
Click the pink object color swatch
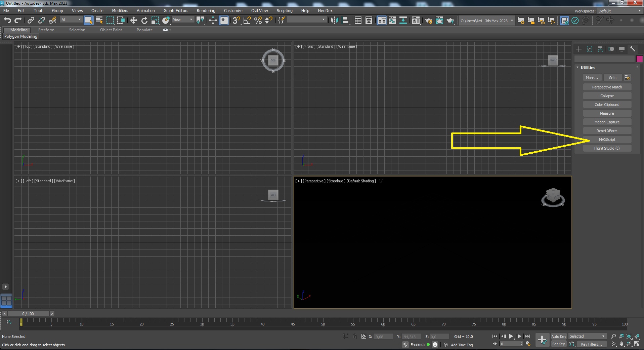tap(639, 59)
